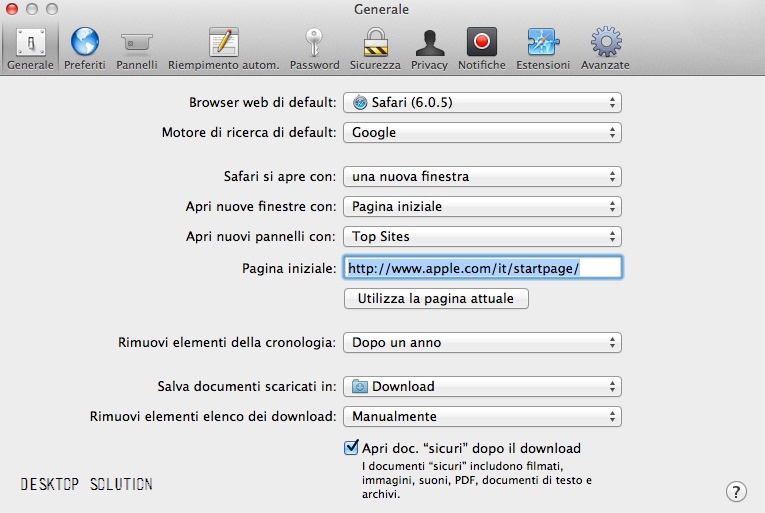The height and width of the screenshot is (513, 765).
Task: Click the Pagina iniziale label text
Action: 289,268
